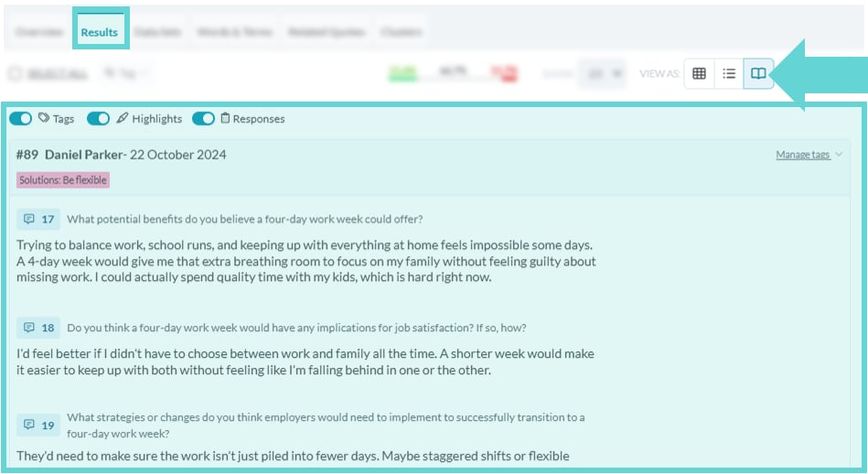Expand the chevron next to Manage tags
This screenshot has height=474, width=868.
point(839,155)
